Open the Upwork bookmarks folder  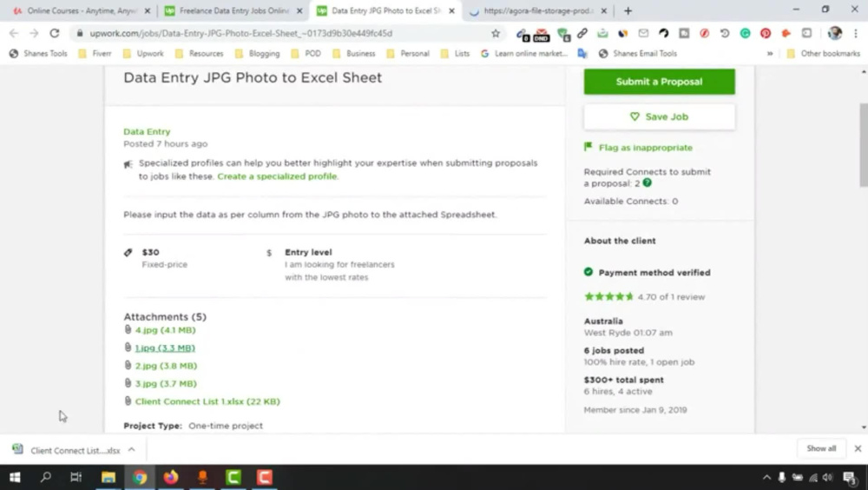point(143,53)
